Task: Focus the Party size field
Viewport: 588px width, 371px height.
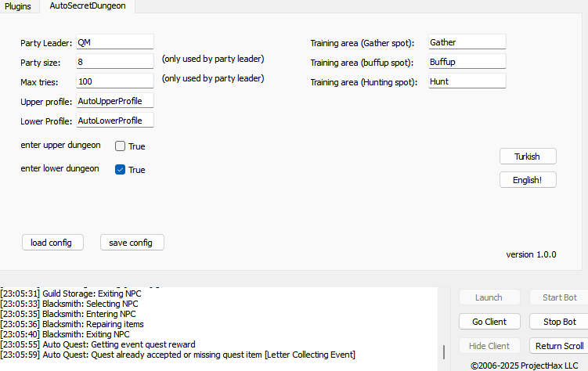Action: click(114, 62)
